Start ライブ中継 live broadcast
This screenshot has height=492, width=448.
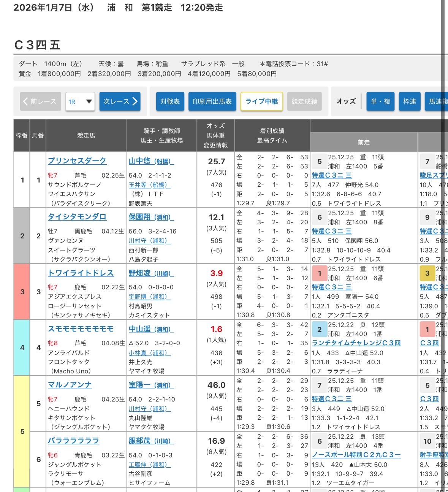click(x=261, y=102)
